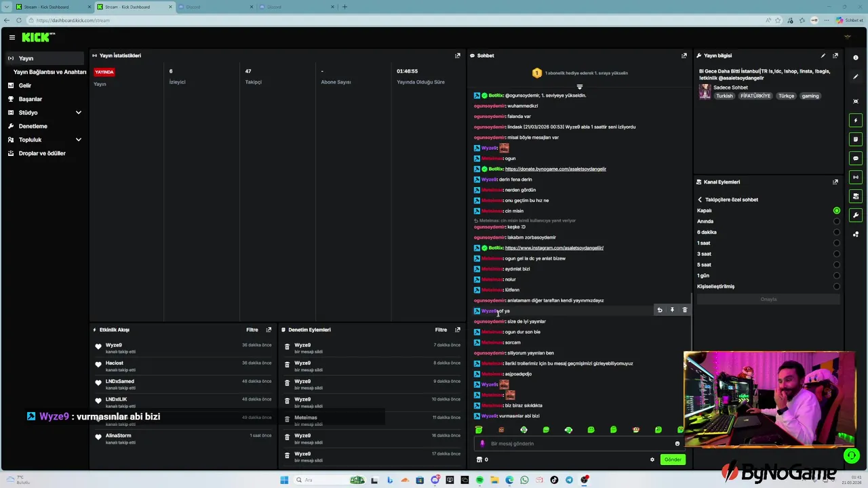Click the Gönder send button
The image size is (868, 488).
coord(673,460)
